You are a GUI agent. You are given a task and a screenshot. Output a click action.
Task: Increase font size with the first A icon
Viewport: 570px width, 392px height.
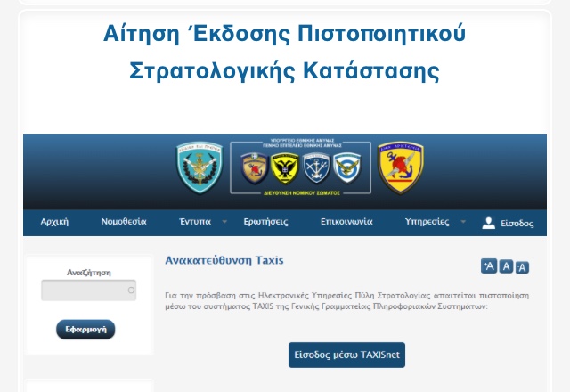[489, 266]
